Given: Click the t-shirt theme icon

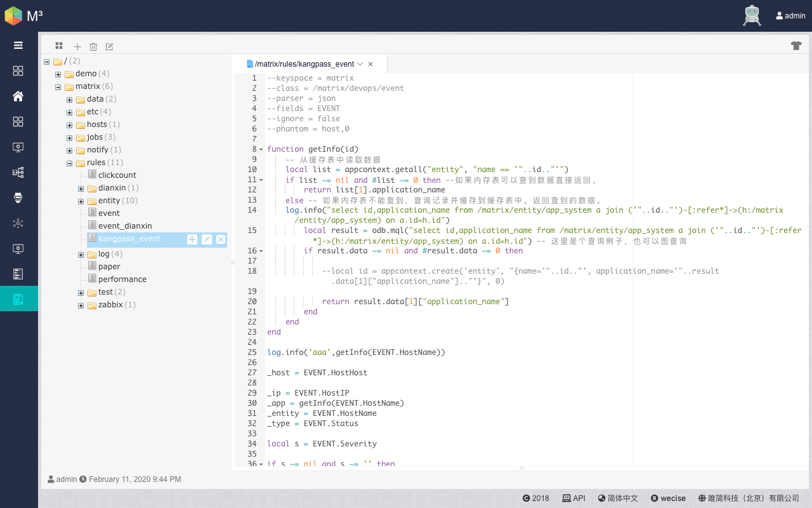Looking at the screenshot, I should point(796,45).
